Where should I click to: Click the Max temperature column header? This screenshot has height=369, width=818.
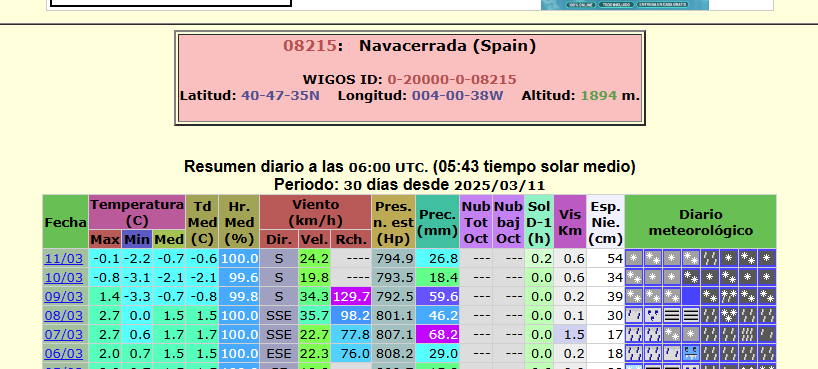[x=105, y=240]
